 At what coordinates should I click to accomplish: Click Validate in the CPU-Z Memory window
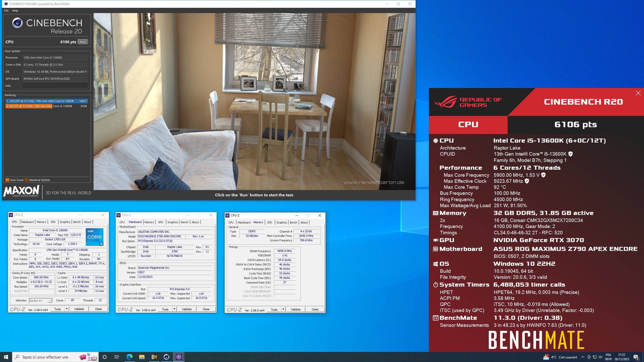tap(296, 309)
